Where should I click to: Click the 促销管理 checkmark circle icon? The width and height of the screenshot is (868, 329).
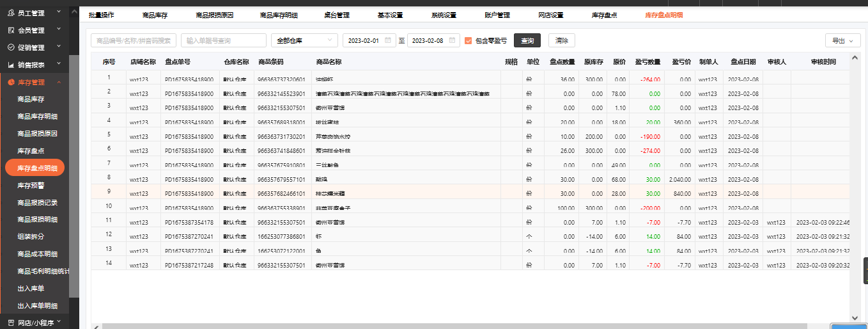(11, 47)
